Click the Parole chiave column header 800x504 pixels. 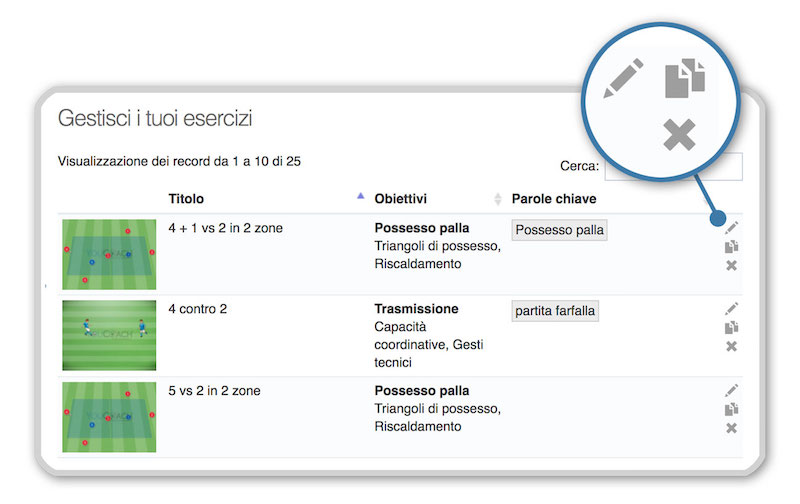pos(554,199)
